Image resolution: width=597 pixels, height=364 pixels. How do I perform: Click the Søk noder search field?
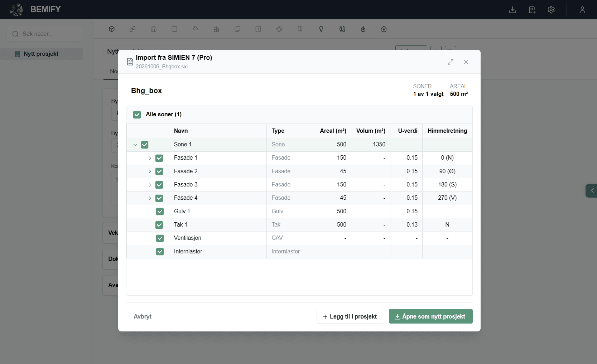tap(45, 34)
